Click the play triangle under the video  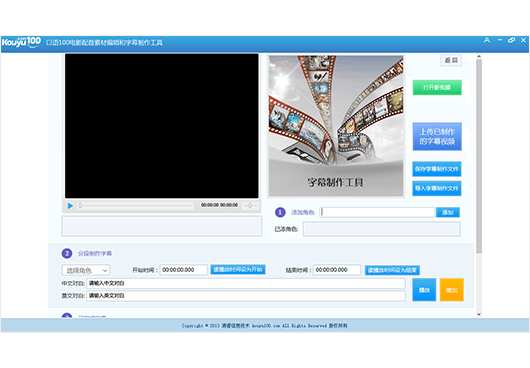click(70, 206)
